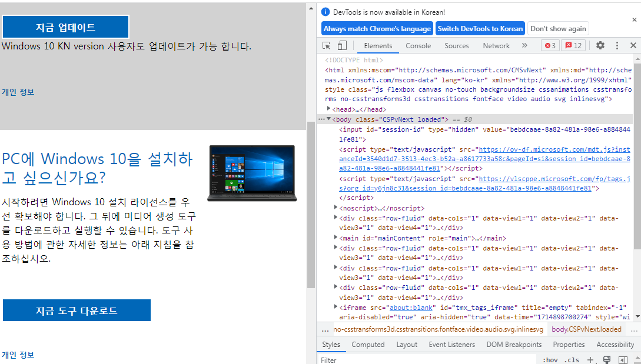Activate the inspect element picker icon
Screen dimensions: 641x364
pyautogui.click(x=326, y=45)
